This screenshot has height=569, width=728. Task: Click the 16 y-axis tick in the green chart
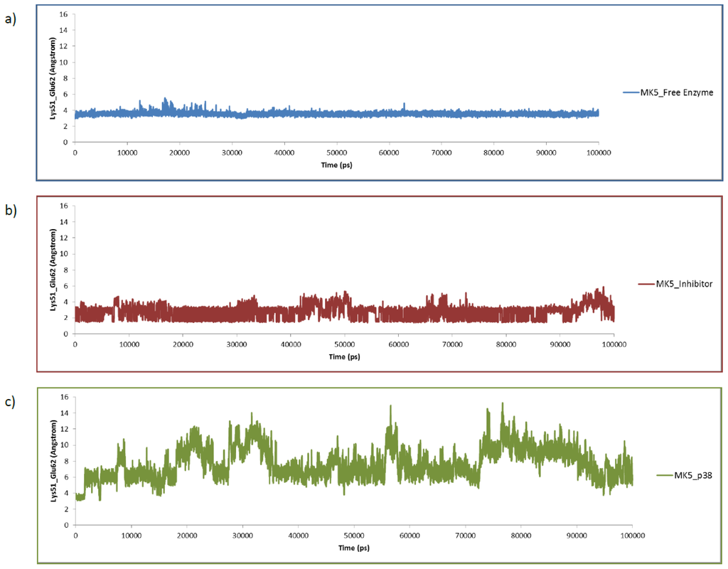pos(63,396)
